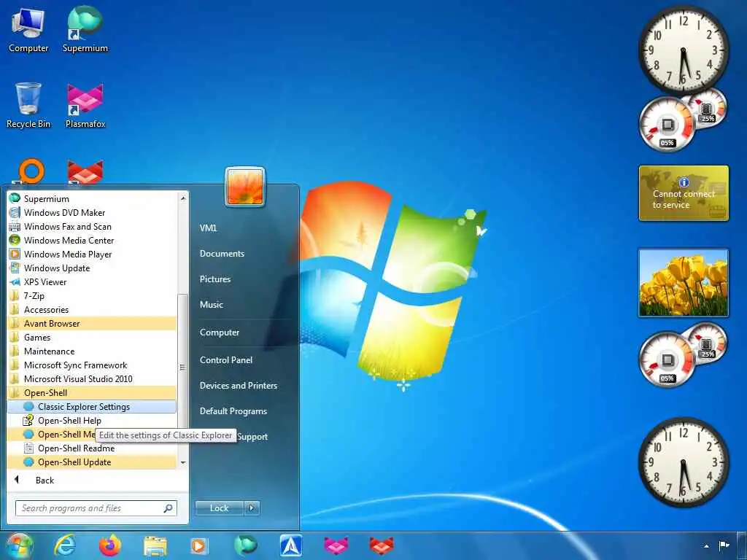
Task: Launch Firefox from the taskbar
Action: pyautogui.click(x=110, y=545)
